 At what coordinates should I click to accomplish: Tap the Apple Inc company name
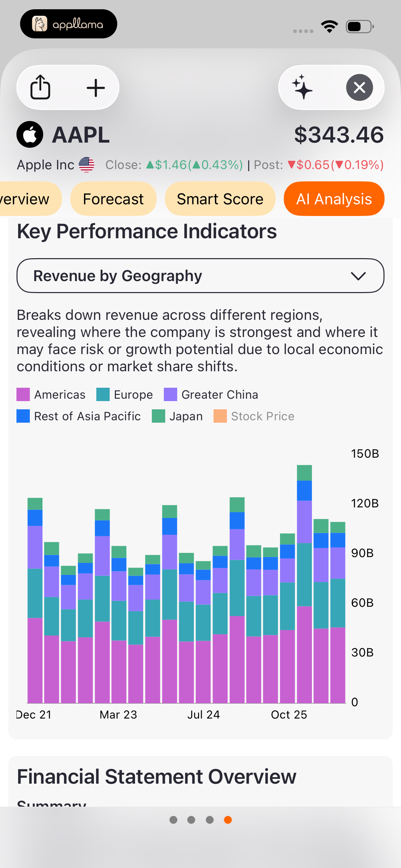point(46,165)
